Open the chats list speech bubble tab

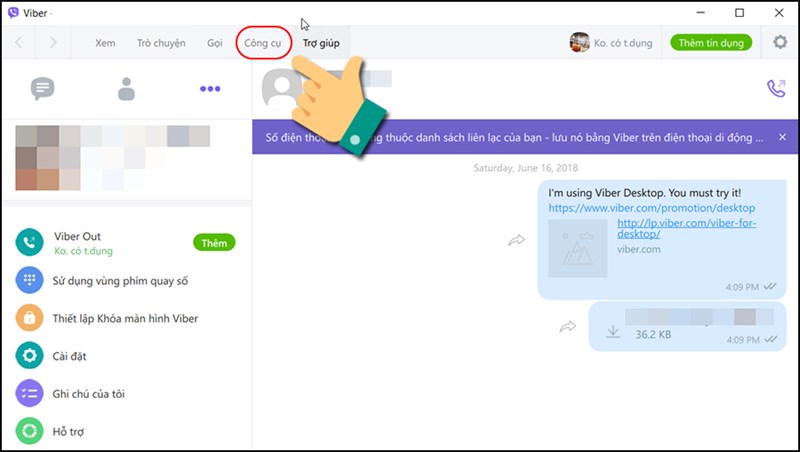tap(42, 89)
